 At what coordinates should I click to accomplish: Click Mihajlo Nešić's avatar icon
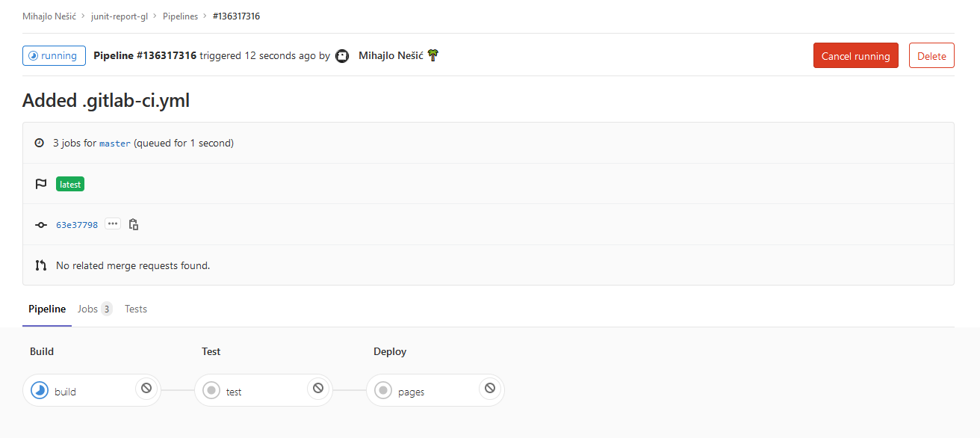tap(342, 56)
